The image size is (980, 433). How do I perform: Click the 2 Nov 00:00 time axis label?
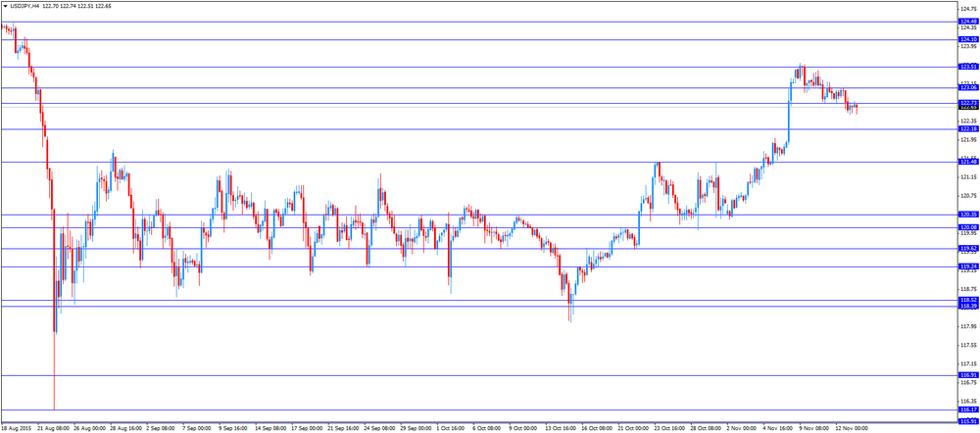click(x=743, y=429)
